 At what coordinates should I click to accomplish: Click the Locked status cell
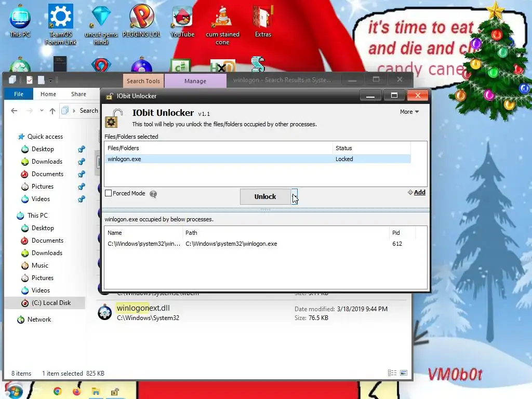coord(344,159)
